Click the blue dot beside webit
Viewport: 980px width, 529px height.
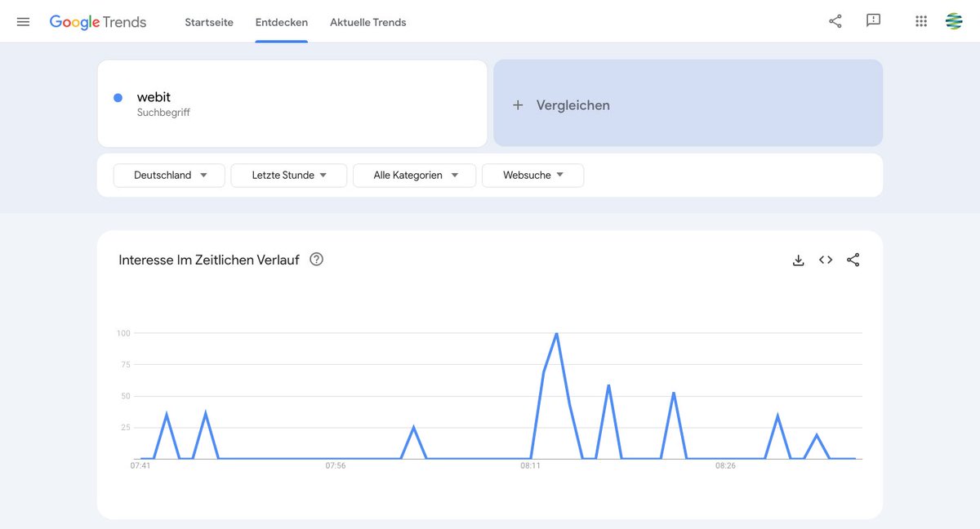(118, 98)
